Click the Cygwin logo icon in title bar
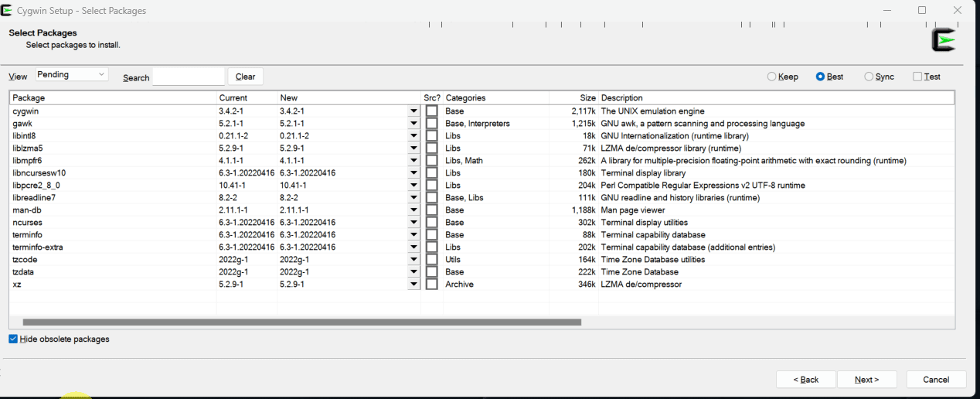The image size is (980, 399). coord(7,11)
